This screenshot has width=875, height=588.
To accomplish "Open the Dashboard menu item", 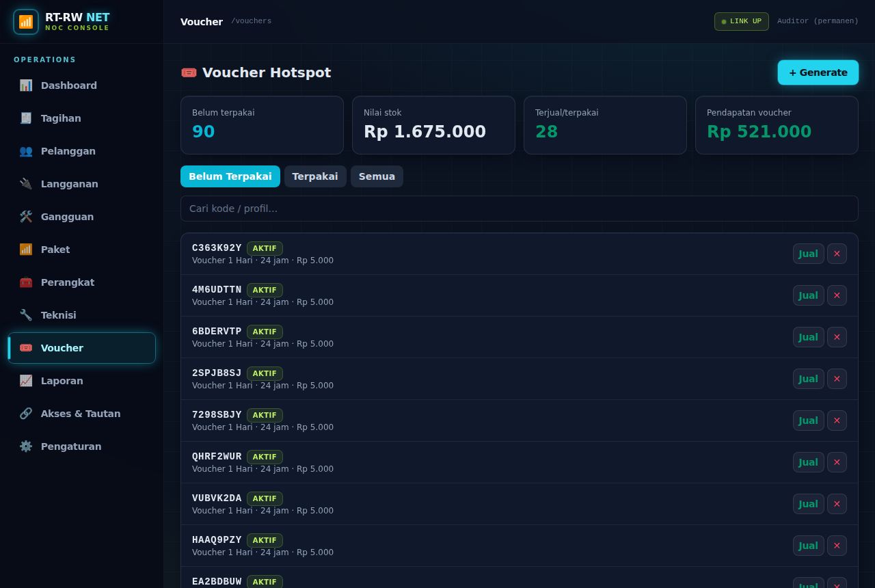I will pyautogui.click(x=82, y=85).
